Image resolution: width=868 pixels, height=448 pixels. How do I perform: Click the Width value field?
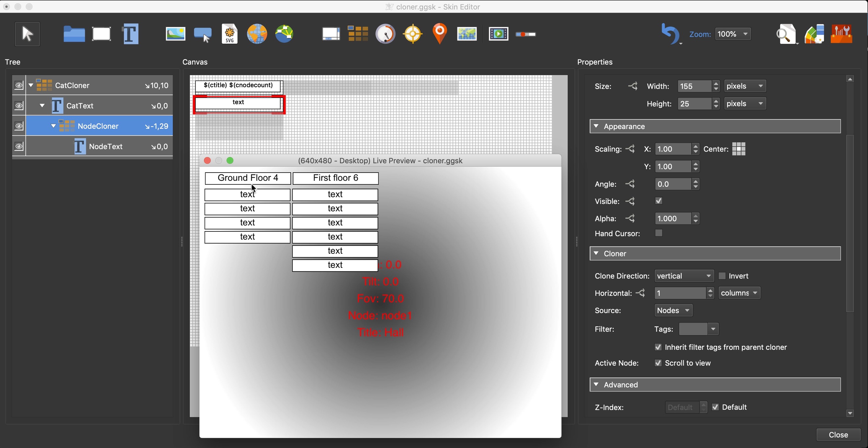click(x=695, y=86)
